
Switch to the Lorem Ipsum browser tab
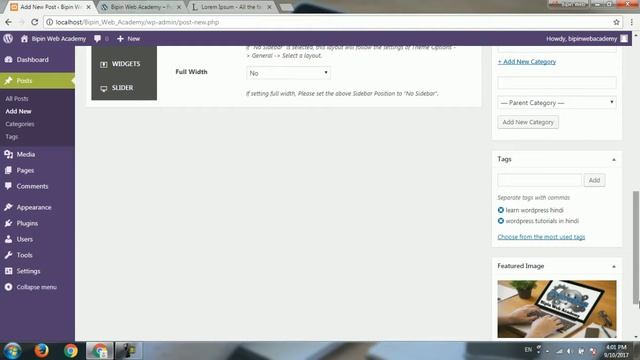pyautogui.click(x=231, y=7)
